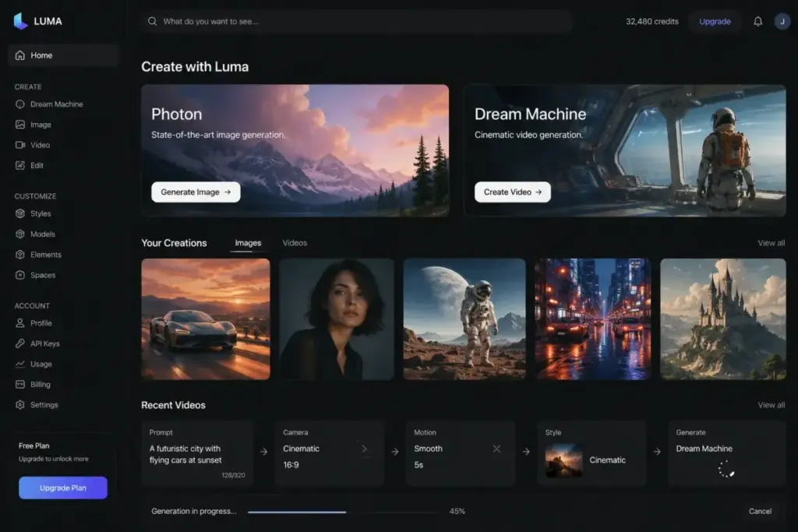Click the 128/320 character count

coord(233,475)
